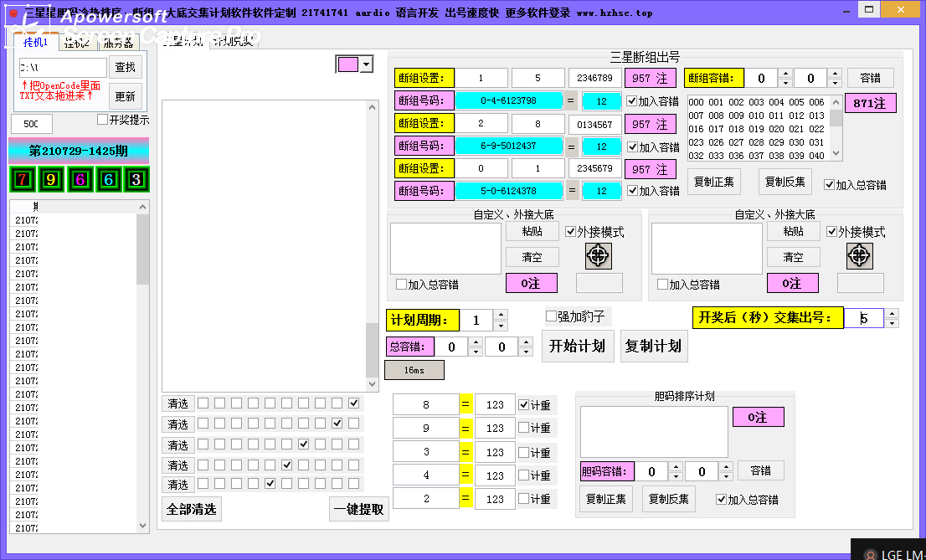Enable 计重 checkbox in the row with 4
Image resolution: width=926 pixels, height=560 pixels.
click(523, 475)
